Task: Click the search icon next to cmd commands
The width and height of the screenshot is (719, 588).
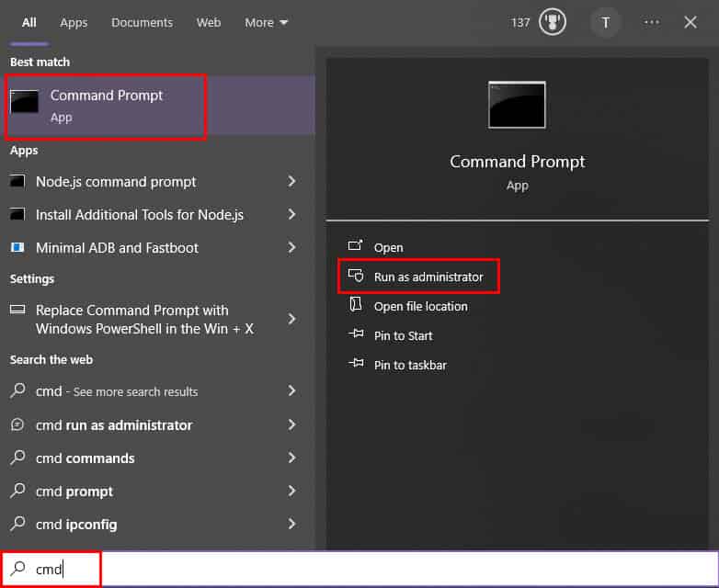Action: click(x=17, y=458)
